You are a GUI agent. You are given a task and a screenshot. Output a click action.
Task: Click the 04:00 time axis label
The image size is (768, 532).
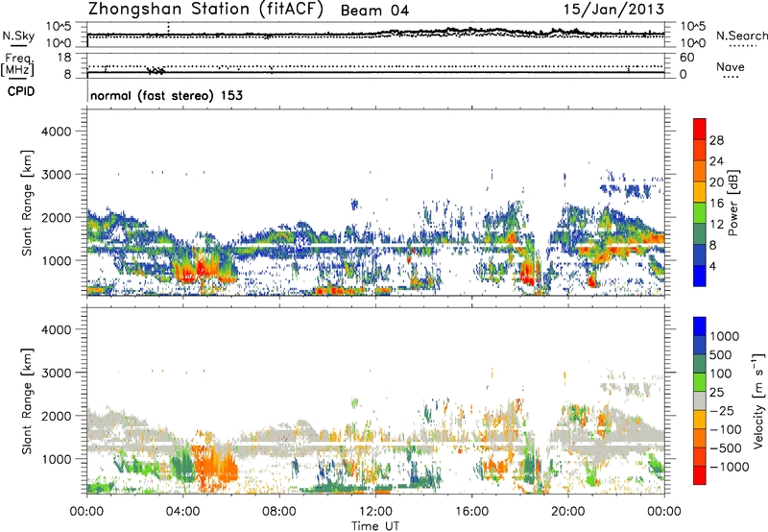coord(182,512)
